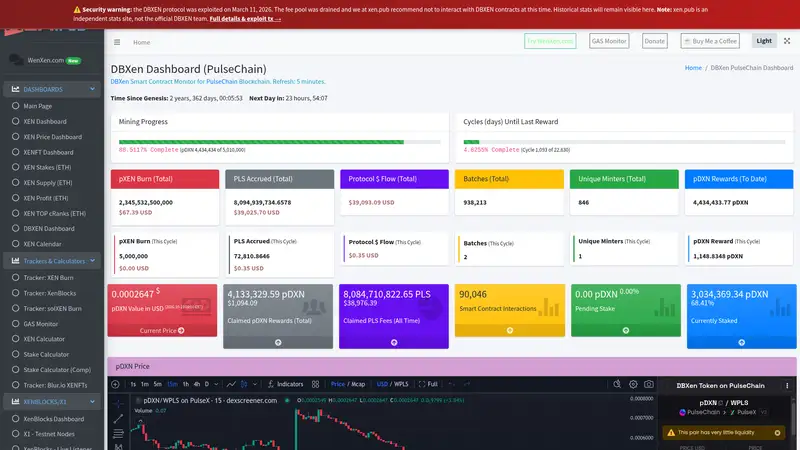Switch chart to line style icon
The width and height of the screenshot is (800, 450).
coord(231,384)
